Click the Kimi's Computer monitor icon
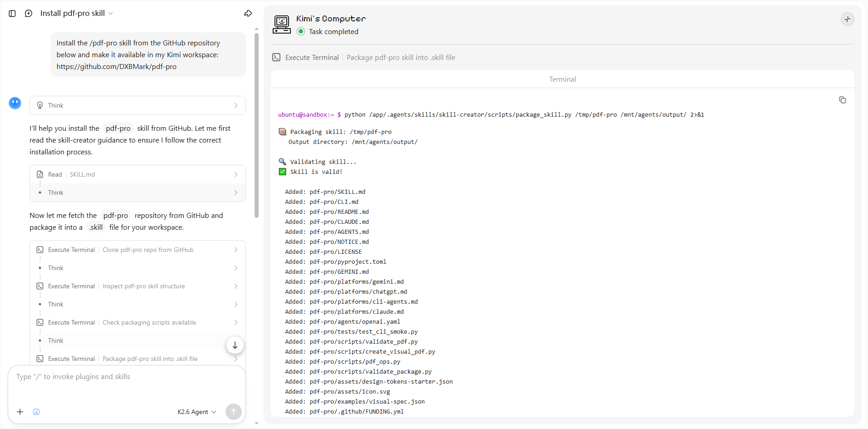 tap(282, 25)
